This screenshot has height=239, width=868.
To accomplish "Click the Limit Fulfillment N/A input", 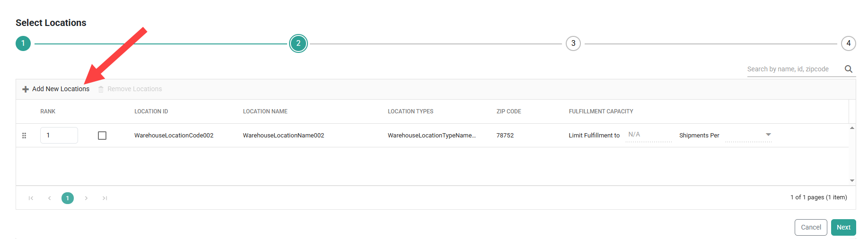I will pos(649,135).
